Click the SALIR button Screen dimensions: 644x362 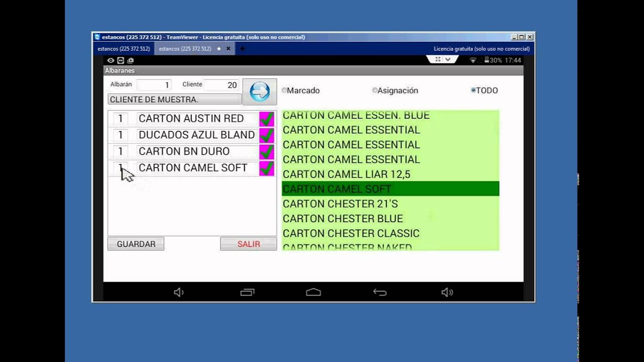[x=249, y=244]
